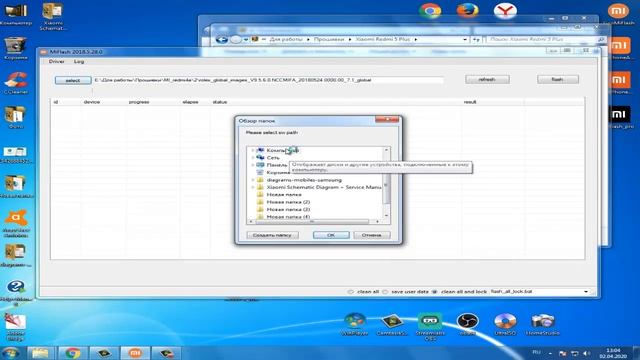This screenshot has height=360, width=640.
Task: Select the clean all and lock option
Action: [435, 292]
